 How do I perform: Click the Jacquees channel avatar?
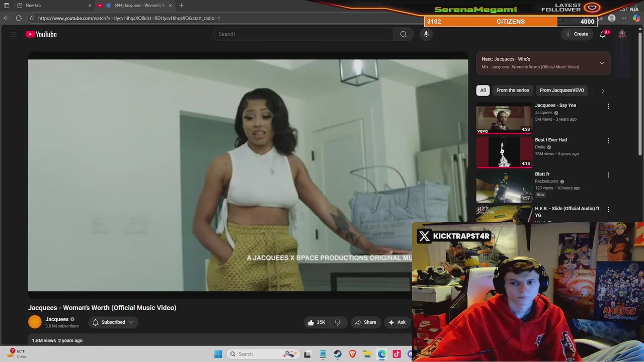click(35, 322)
